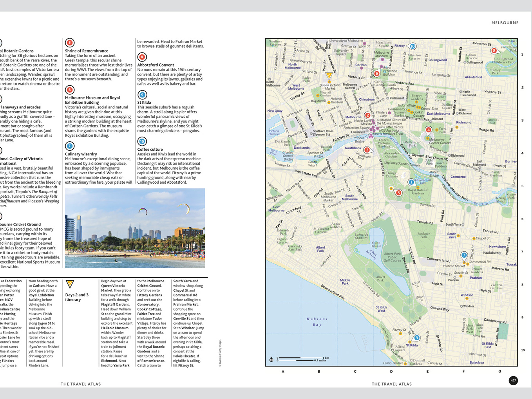Click the Docklands suburb label
The height and width of the screenshot is (399, 532).
pos(302,148)
